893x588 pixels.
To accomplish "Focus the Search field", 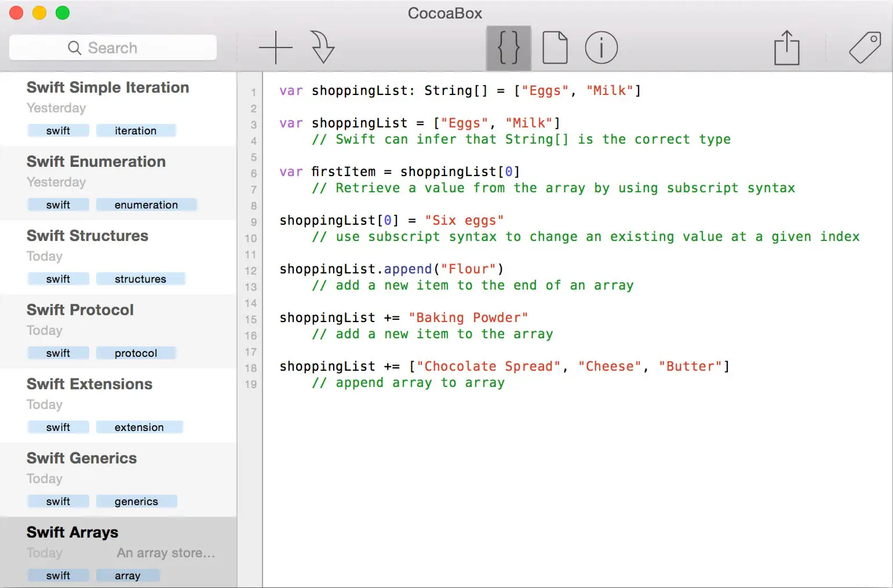I will 113,48.
